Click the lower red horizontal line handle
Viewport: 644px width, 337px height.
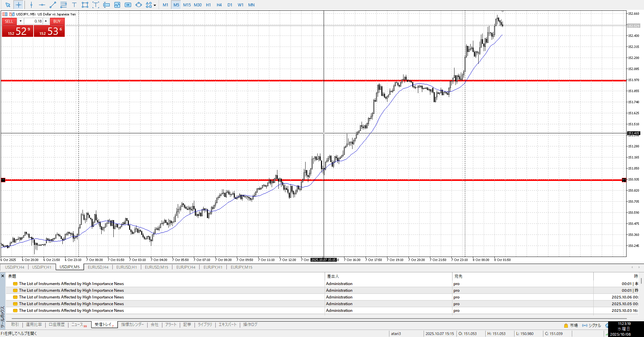click(3, 180)
